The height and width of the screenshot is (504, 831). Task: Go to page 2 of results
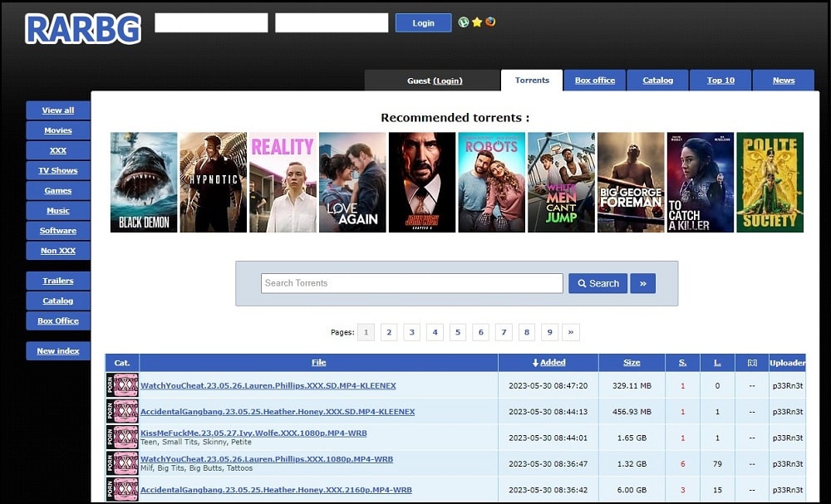(389, 332)
